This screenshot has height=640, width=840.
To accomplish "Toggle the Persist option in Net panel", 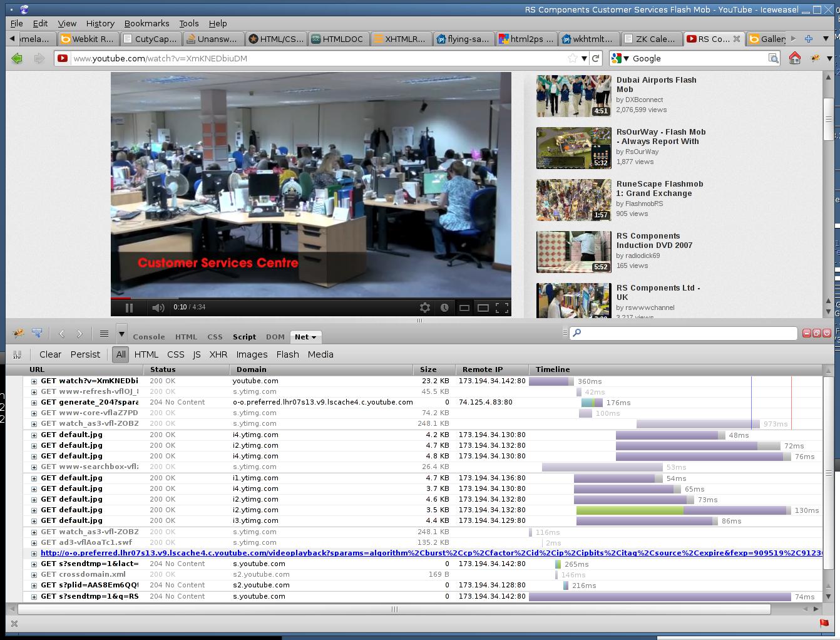I will pos(85,354).
